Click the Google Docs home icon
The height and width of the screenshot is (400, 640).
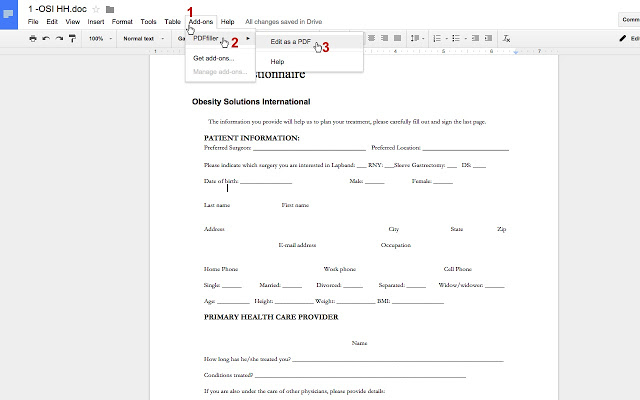pyautogui.click(x=9, y=14)
